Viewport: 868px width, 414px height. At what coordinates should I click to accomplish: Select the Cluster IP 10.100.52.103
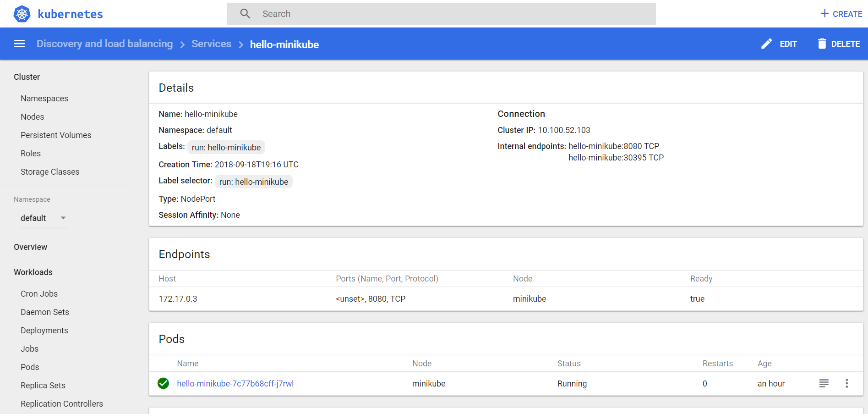pos(564,130)
